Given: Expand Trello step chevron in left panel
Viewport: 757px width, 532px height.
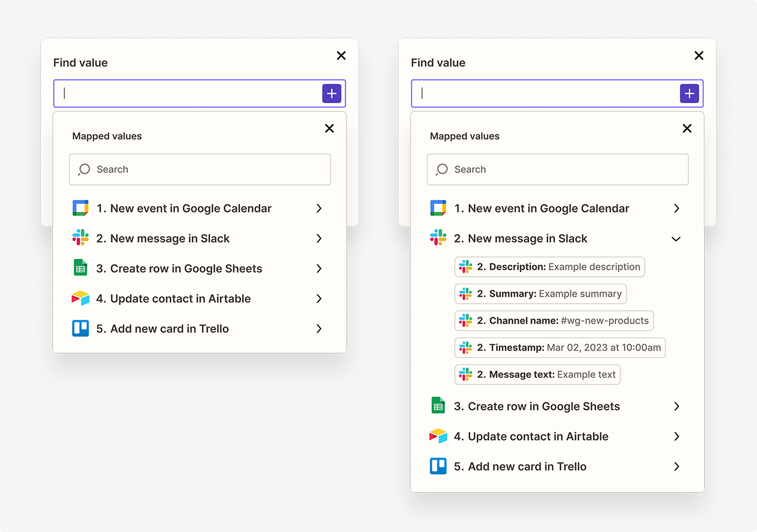Looking at the screenshot, I should coord(319,328).
